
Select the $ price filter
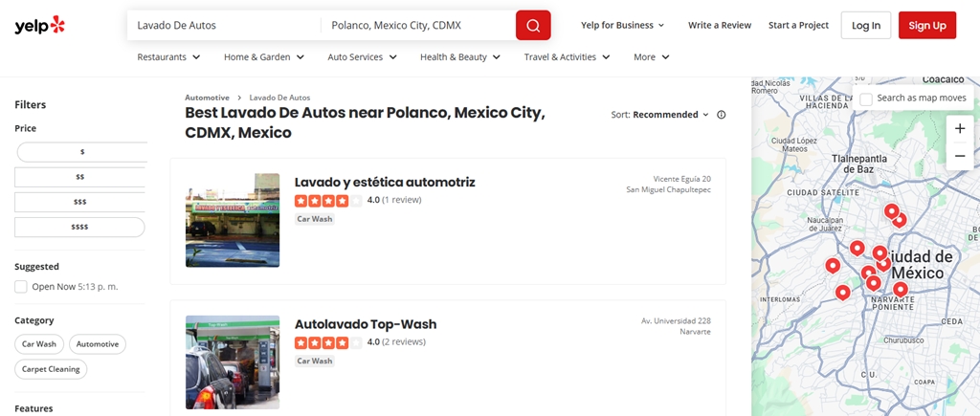[x=82, y=152]
